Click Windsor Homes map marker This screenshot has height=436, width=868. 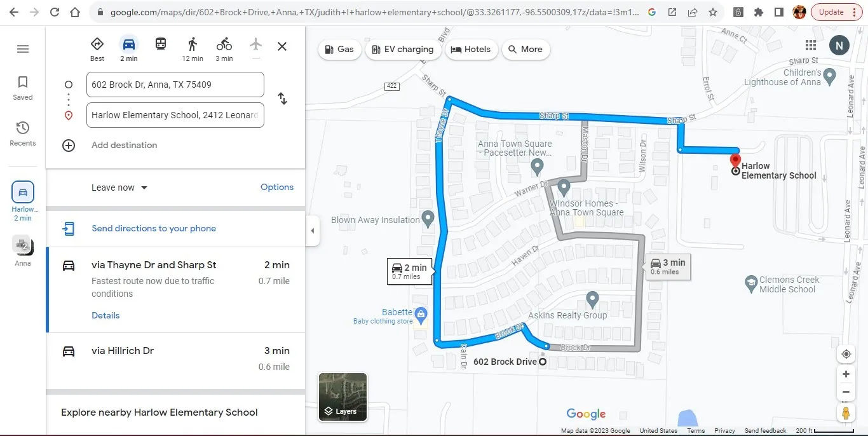click(564, 188)
